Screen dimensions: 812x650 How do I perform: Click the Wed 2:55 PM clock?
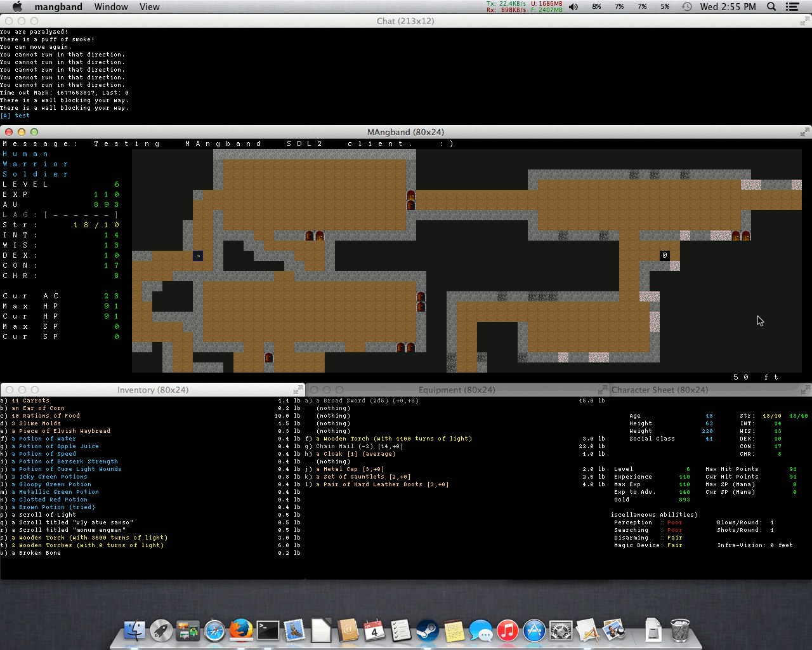[728, 6]
